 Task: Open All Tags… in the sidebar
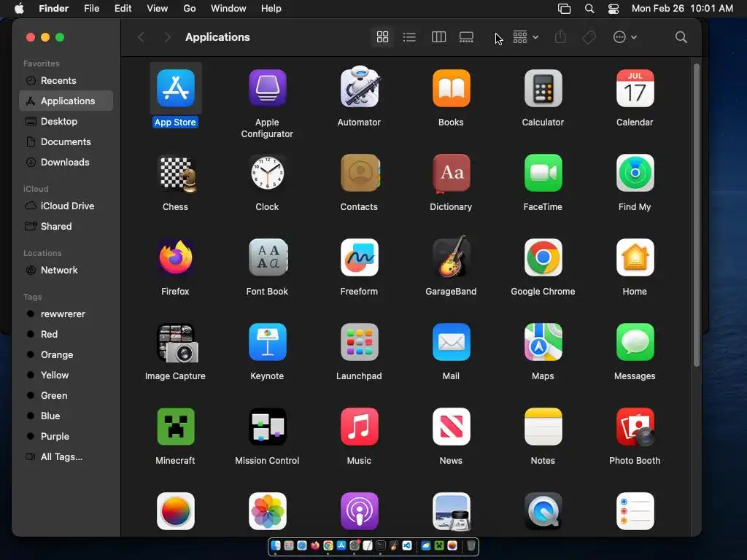click(66, 456)
